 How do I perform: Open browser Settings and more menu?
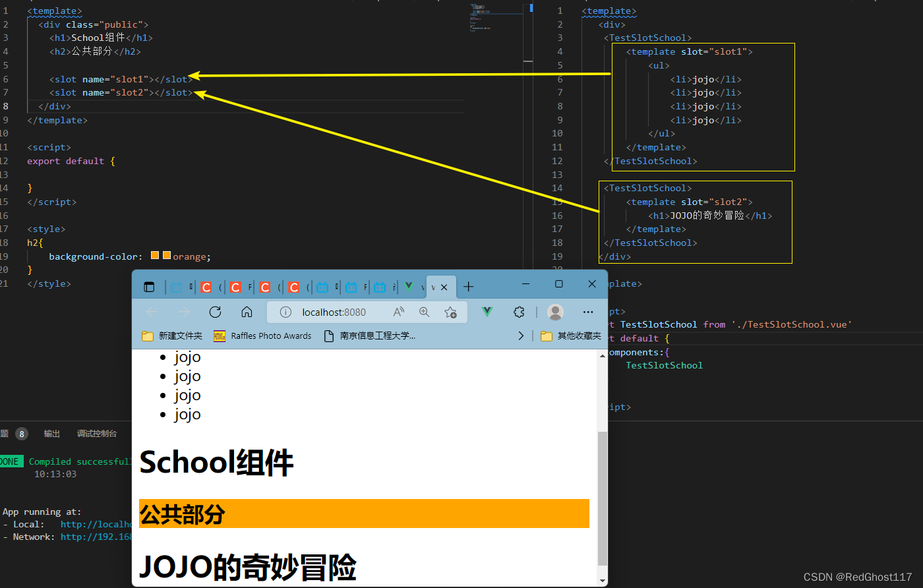[x=588, y=312]
